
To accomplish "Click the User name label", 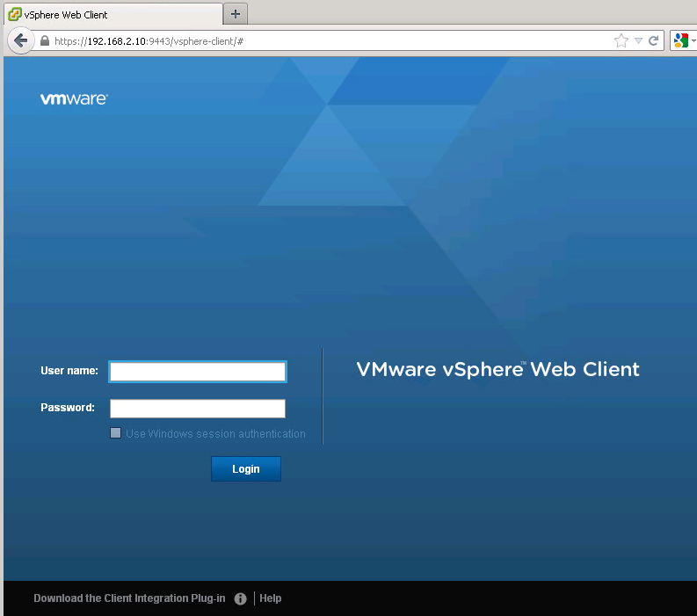I will click(69, 371).
